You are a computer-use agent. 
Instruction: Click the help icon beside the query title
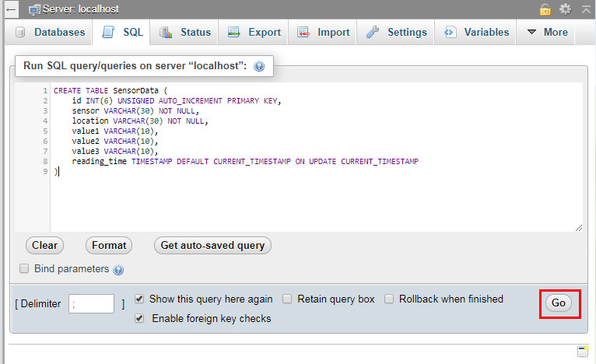click(x=259, y=67)
